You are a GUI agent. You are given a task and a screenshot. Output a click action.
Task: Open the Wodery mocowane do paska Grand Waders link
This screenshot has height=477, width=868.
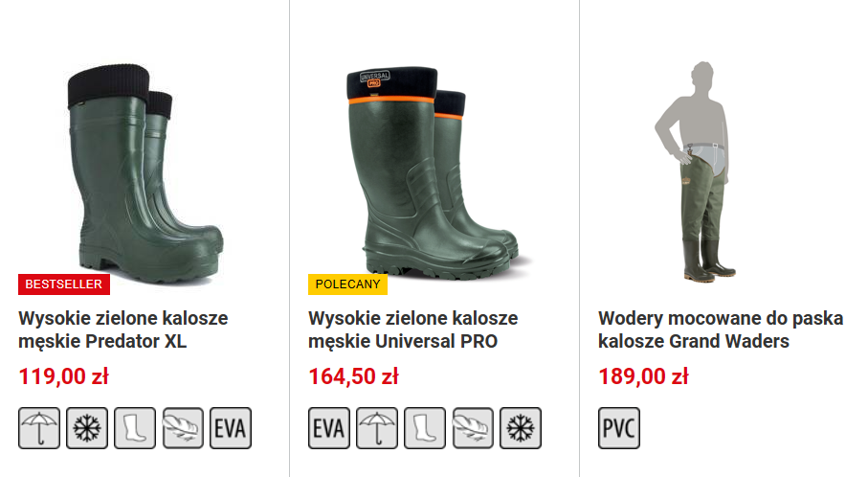click(721, 329)
